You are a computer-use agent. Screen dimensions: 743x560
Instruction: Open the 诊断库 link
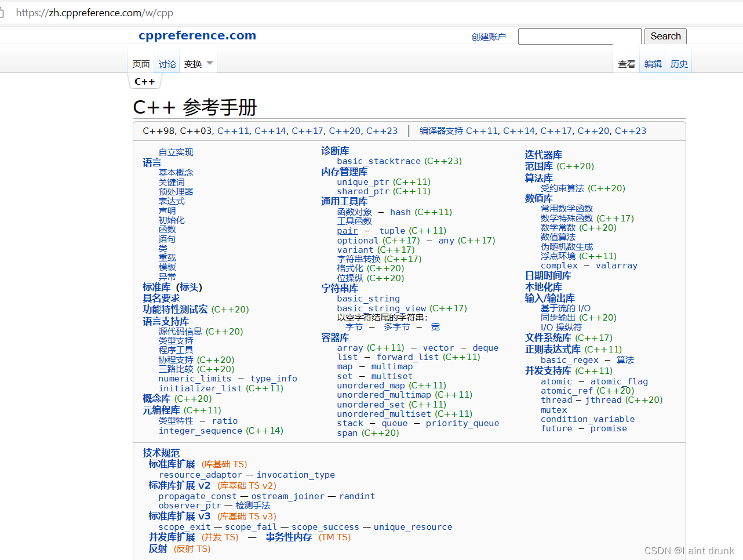click(x=335, y=151)
